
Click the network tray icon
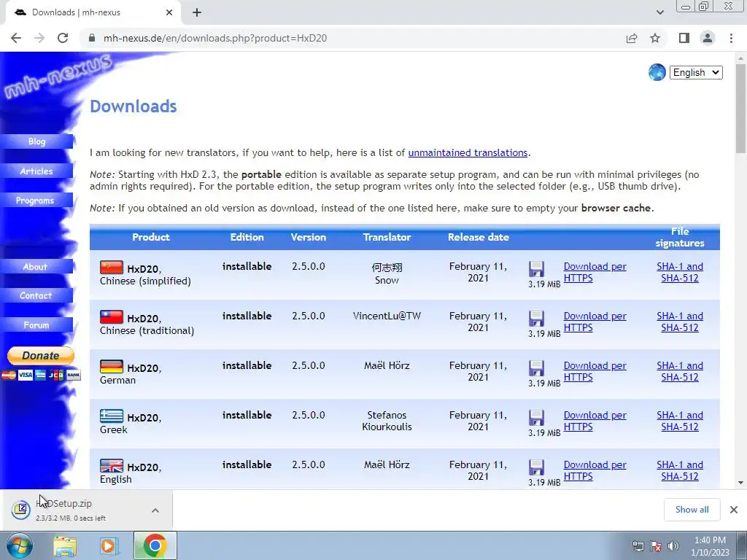tap(638, 546)
